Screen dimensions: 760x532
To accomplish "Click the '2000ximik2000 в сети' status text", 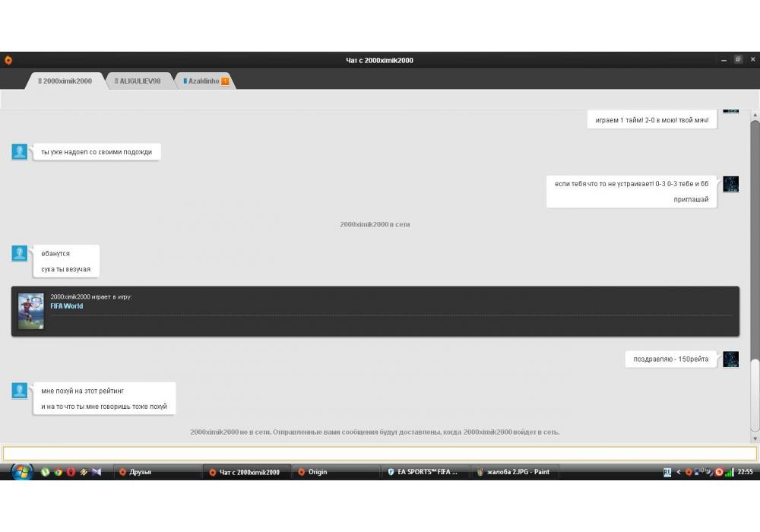I will click(x=375, y=224).
